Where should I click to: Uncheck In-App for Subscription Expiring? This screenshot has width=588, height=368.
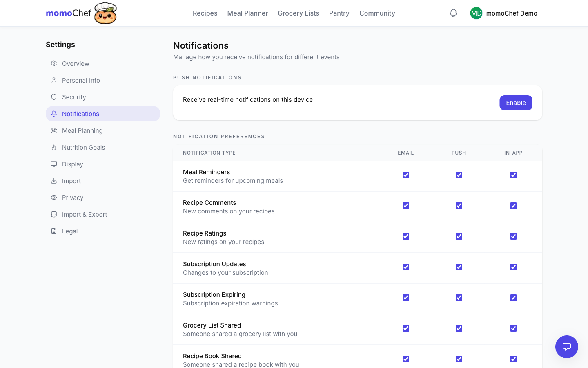[514, 298]
